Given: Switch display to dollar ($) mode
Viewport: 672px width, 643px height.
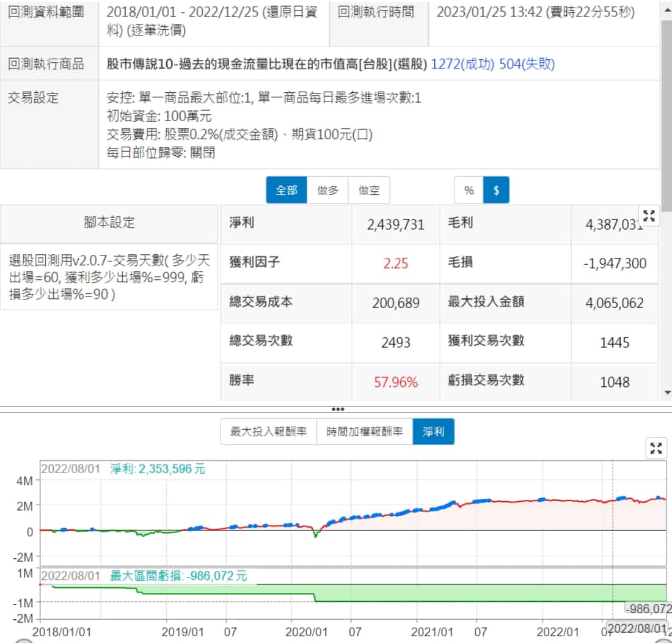Looking at the screenshot, I should [x=496, y=190].
